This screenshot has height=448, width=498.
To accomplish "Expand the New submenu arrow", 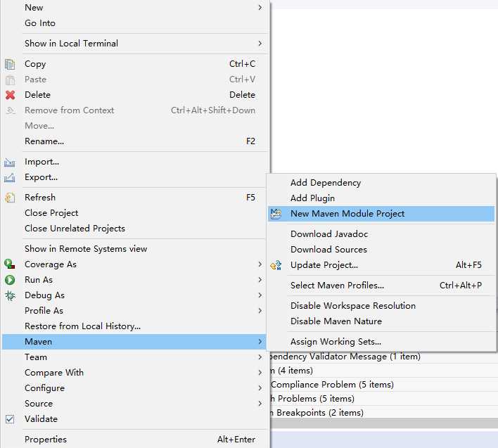I will tap(260, 7).
